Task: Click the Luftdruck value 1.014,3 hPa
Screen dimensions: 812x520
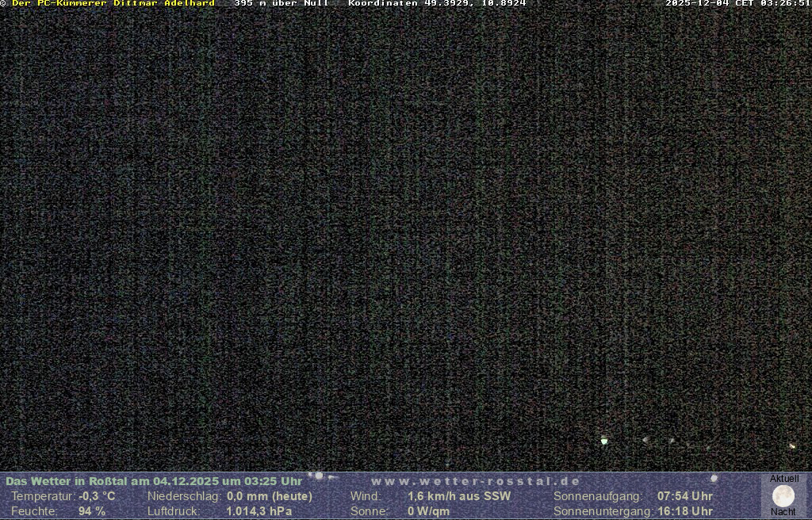Action: 259,511
